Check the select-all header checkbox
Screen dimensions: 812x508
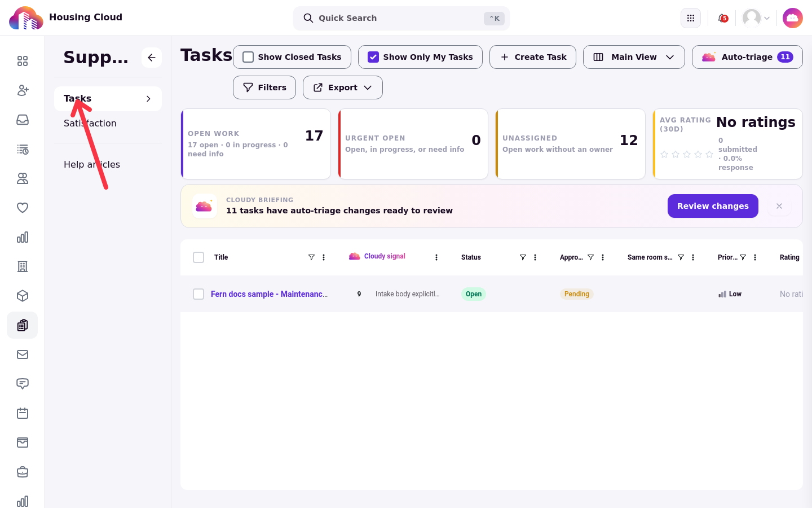coord(198,257)
